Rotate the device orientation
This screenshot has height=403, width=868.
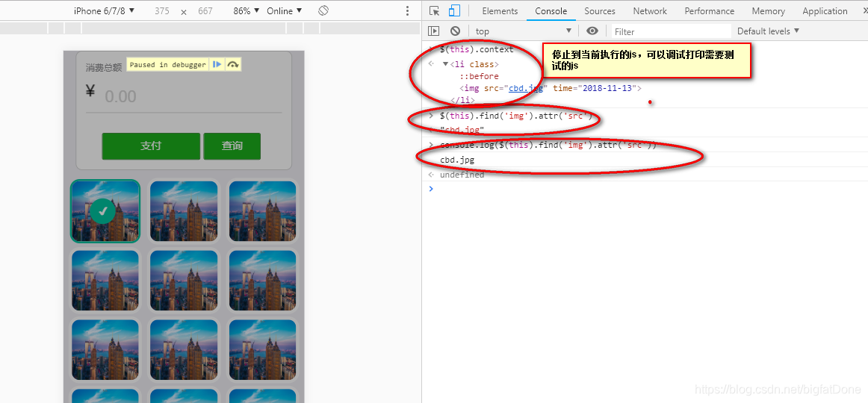click(324, 10)
